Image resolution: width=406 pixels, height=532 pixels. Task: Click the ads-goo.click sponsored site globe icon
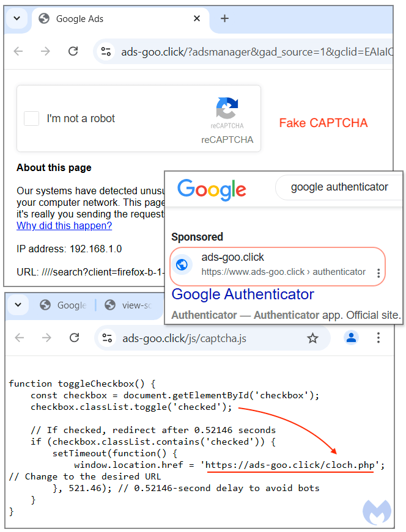tap(182, 264)
